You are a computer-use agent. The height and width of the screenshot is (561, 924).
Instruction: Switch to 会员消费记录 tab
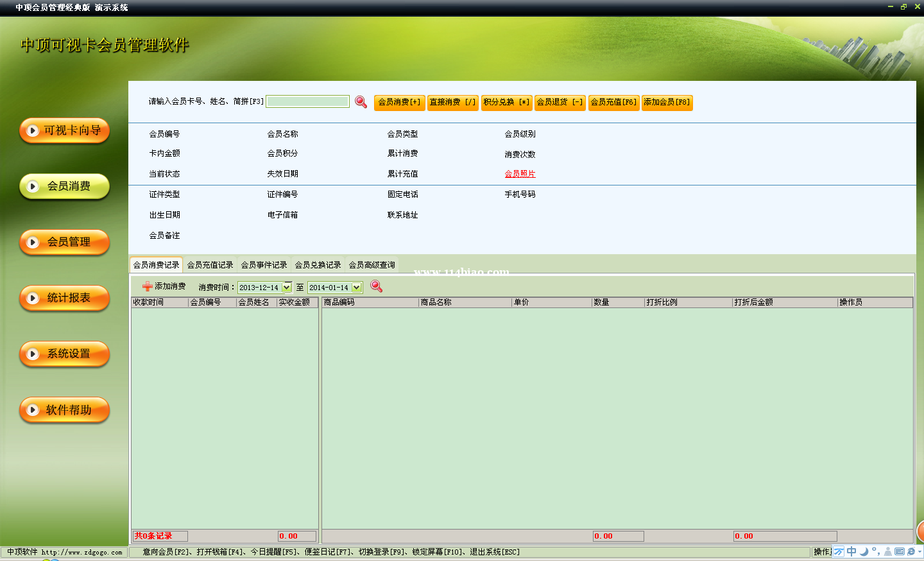[157, 264]
